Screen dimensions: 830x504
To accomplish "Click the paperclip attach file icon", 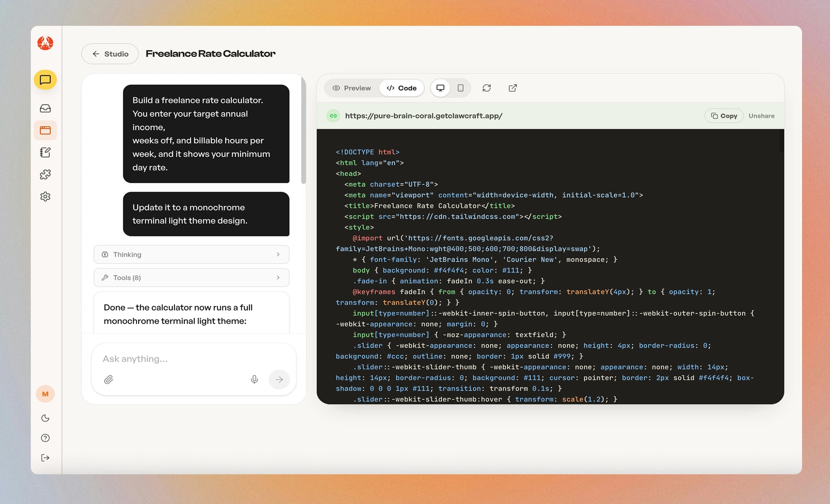I will point(109,380).
